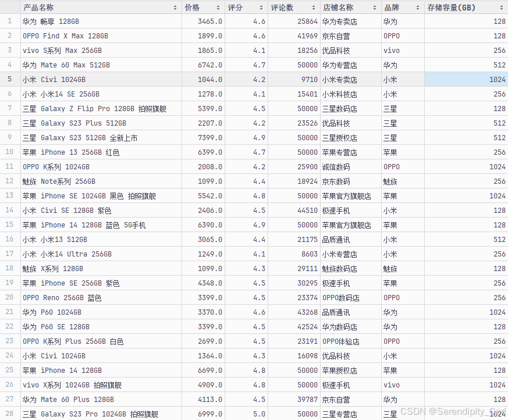Click store cell 小米科技店
The height and width of the screenshot is (420, 508).
(x=350, y=94)
